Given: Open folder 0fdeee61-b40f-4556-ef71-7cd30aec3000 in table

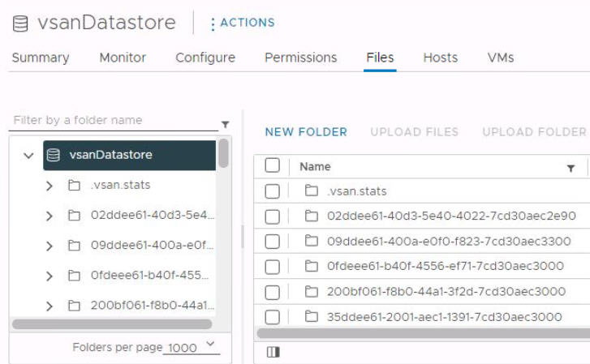Looking at the screenshot, I should pyautogui.click(x=446, y=266).
